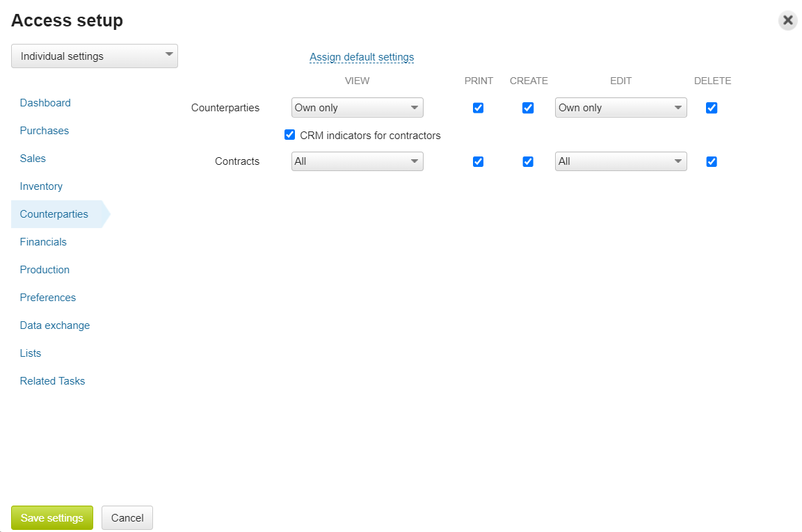Screen dimensions: 802x532
Task: Uncheck Contracts PRINT checkbox
Action: [x=479, y=161]
